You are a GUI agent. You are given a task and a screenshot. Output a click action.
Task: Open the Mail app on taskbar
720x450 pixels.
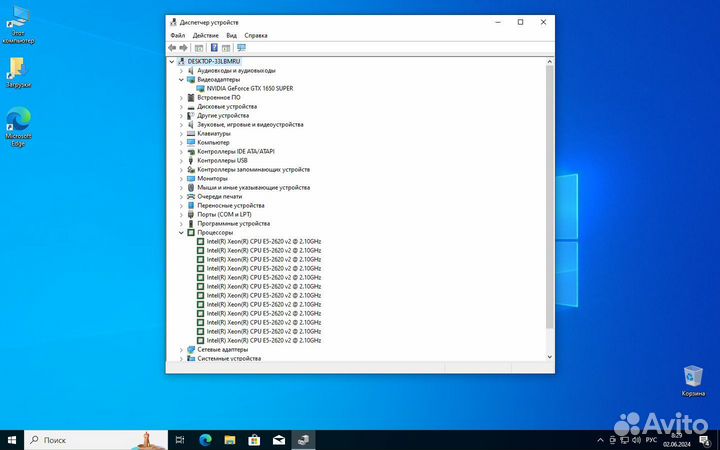click(279, 440)
